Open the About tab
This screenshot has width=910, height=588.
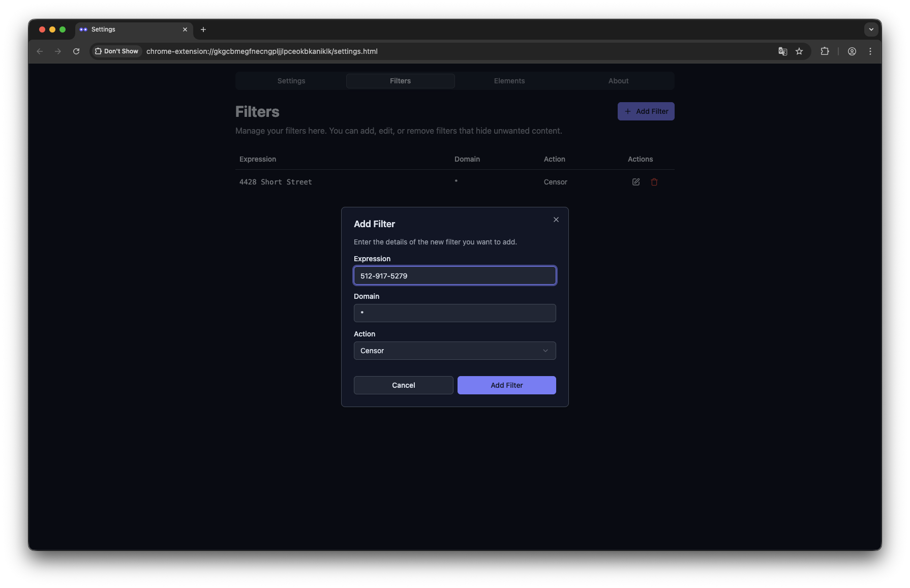click(618, 81)
